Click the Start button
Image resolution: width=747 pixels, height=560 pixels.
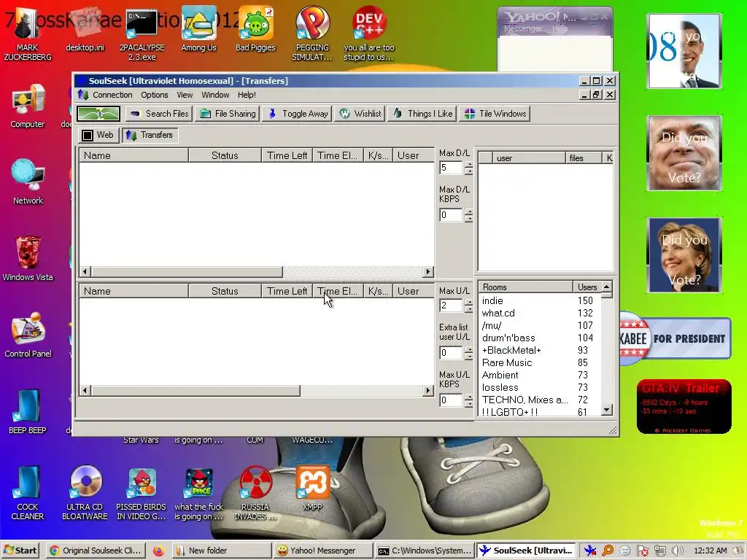[20, 551]
